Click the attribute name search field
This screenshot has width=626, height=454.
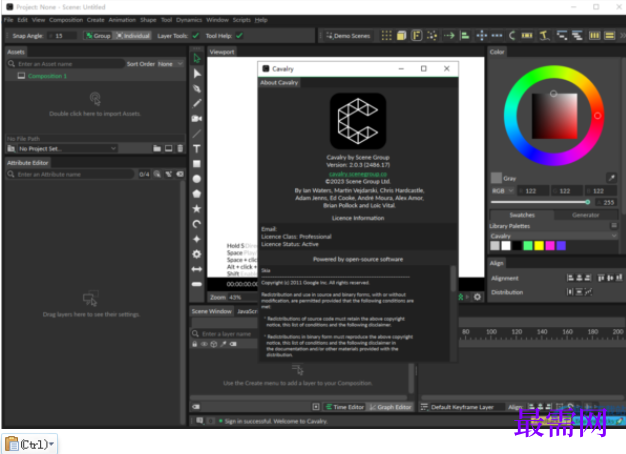tap(70, 174)
